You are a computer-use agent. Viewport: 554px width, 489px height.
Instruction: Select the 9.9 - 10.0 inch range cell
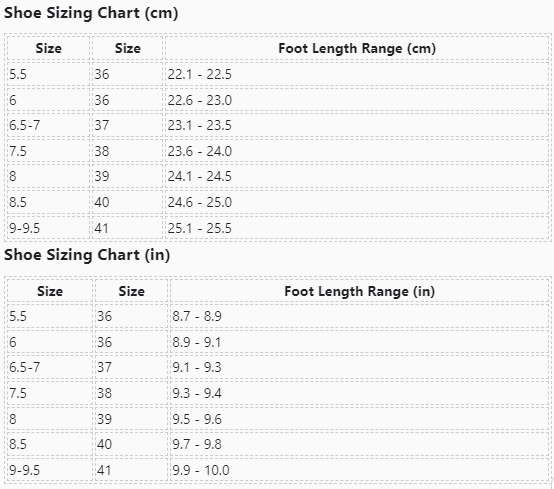[359, 470]
